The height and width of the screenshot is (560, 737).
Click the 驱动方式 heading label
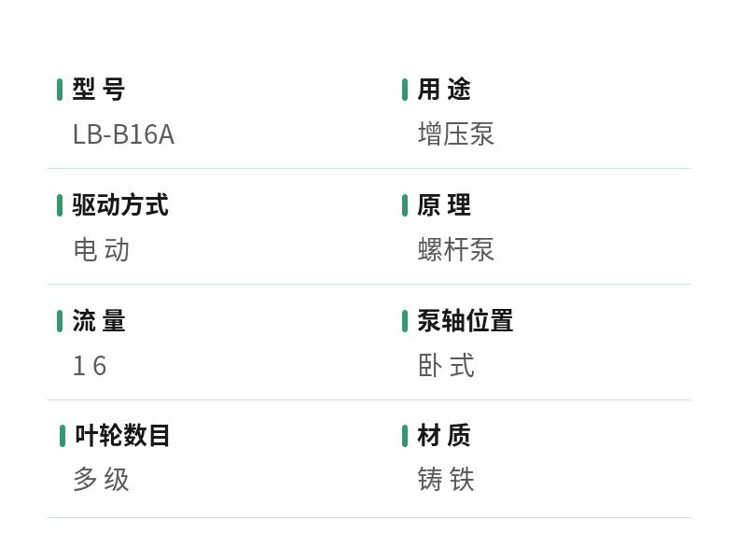(120, 205)
